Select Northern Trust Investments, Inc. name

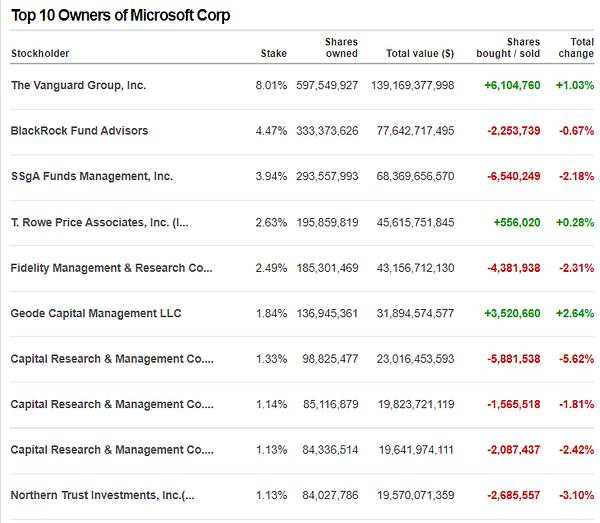(x=103, y=495)
